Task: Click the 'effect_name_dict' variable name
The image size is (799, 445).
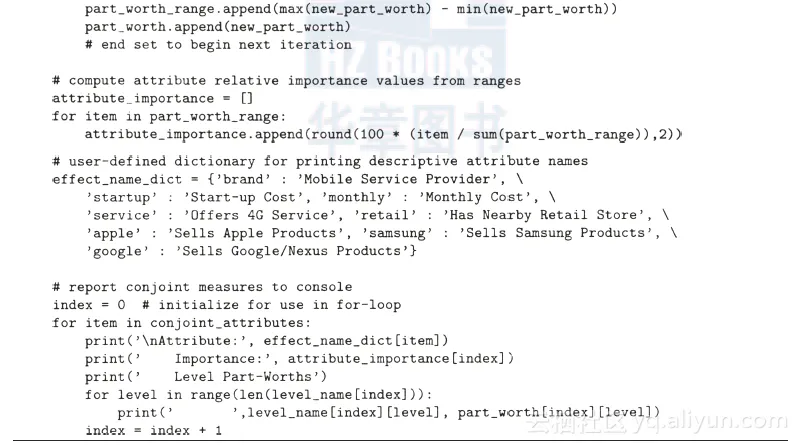Action: tap(117, 180)
